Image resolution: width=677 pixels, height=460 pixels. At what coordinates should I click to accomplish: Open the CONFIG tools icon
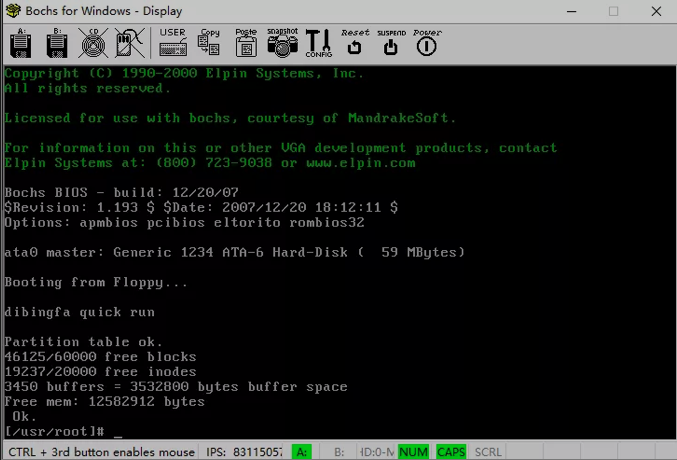click(x=319, y=43)
